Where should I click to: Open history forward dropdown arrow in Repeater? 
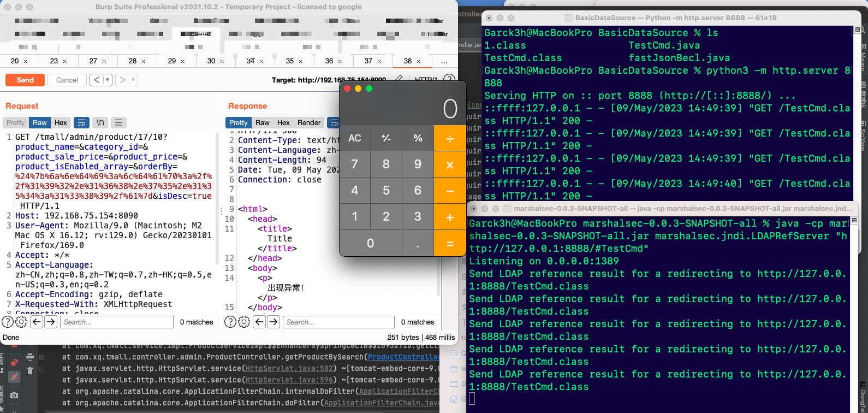pyautogui.click(x=133, y=80)
